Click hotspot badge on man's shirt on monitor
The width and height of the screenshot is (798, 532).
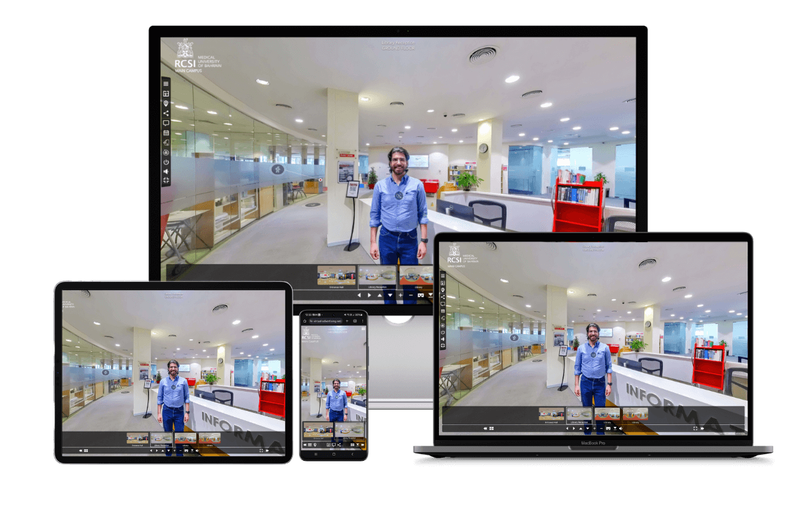[x=398, y=195]
